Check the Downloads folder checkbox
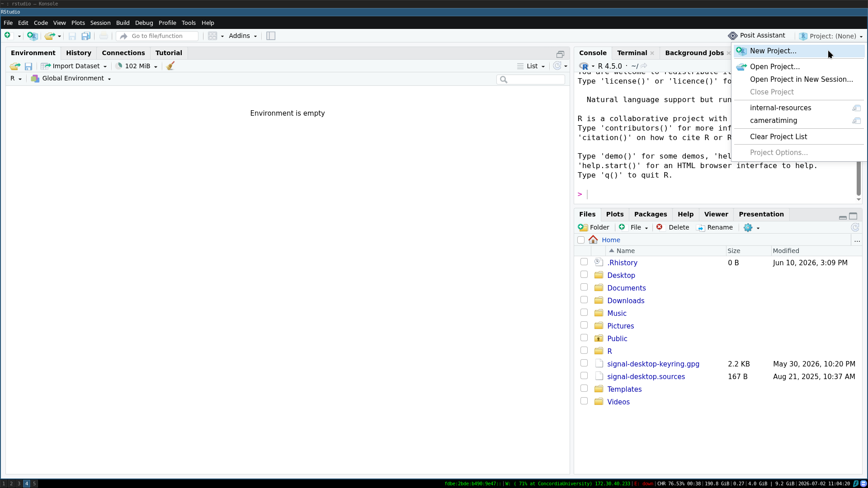 pyautogui.click(x=584, y=300)
